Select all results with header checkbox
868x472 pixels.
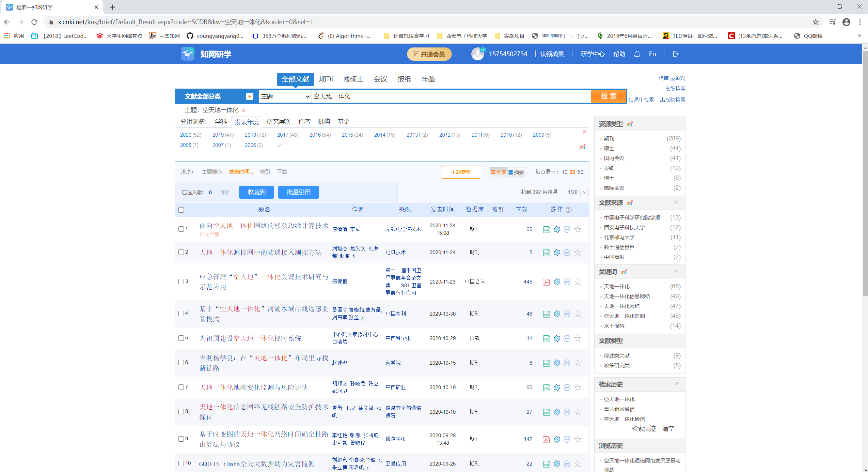point(181,210)
